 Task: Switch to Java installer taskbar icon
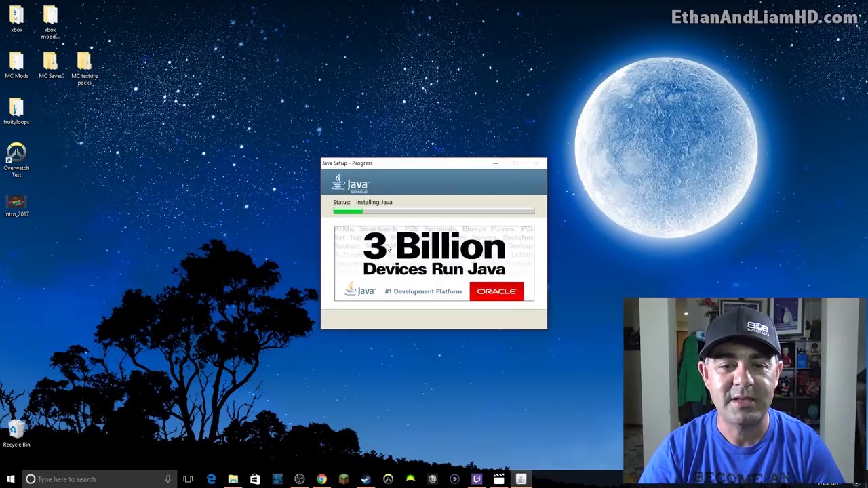click(521, 479)
